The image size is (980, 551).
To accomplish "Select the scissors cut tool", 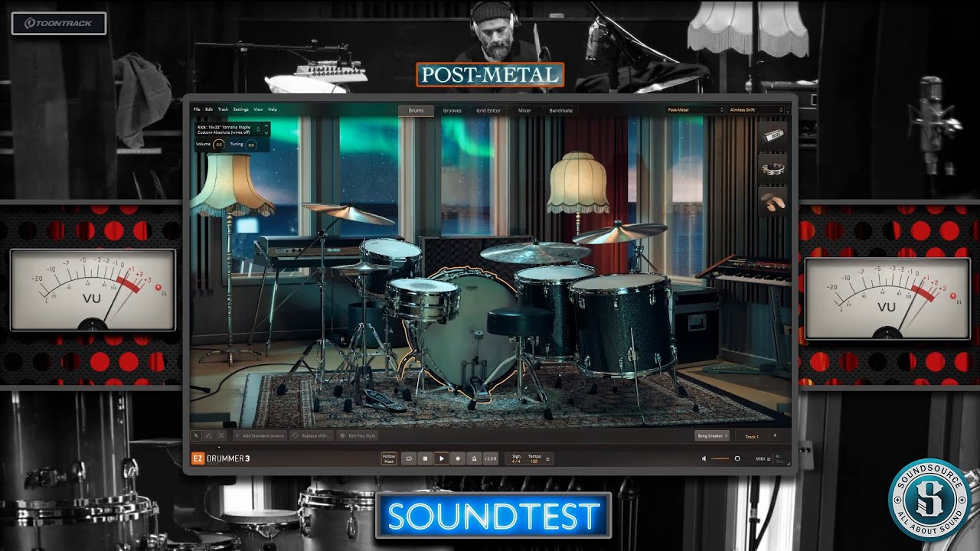I will tap(221, 435).
